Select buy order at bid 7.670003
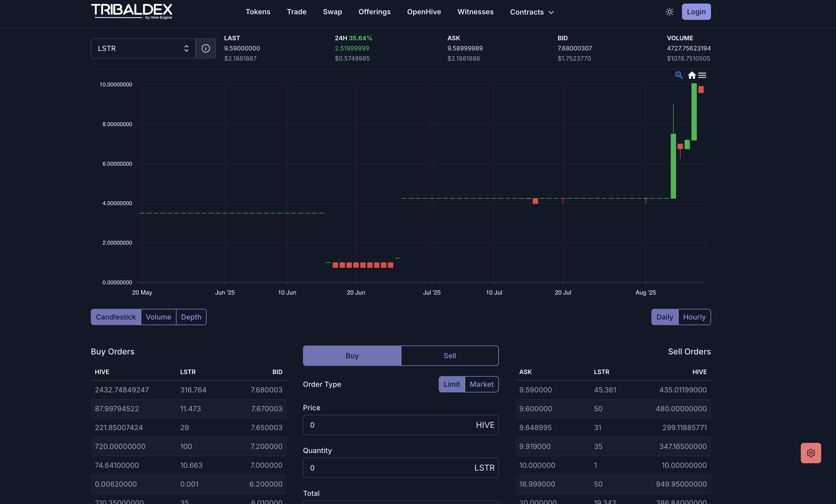836x504 pixels. click(189, 408)
